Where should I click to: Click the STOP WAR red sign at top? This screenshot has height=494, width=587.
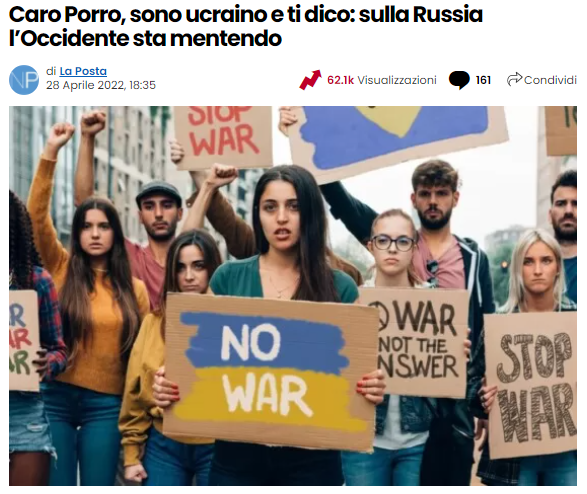pyautogui.click(x=224, y=137)
